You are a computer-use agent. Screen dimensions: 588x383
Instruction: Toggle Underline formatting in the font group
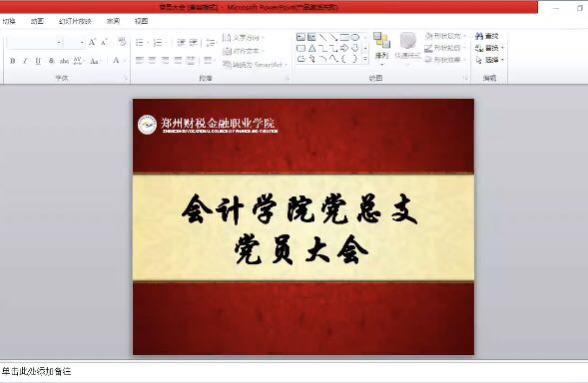click(38, 61)
